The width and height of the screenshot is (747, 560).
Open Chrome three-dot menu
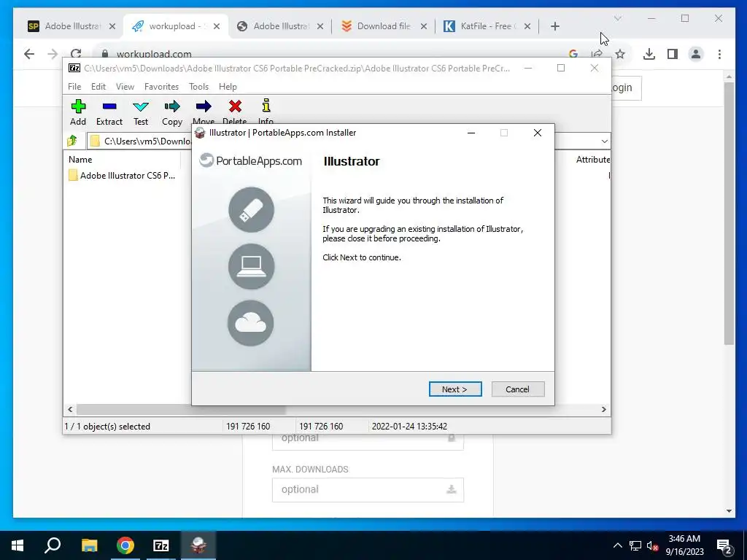[719, 54]
